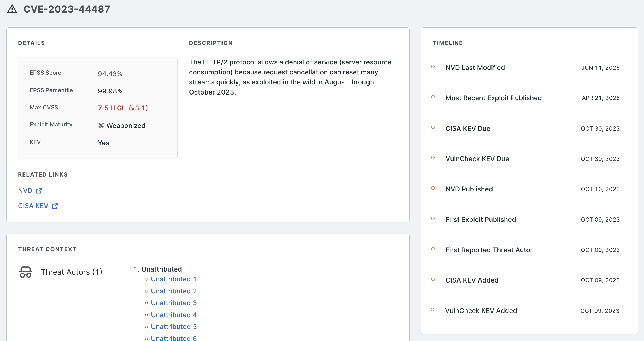Click the NVD Last Modified timeline marker
This screenshot has height=341, width=644.
point(433,67)
